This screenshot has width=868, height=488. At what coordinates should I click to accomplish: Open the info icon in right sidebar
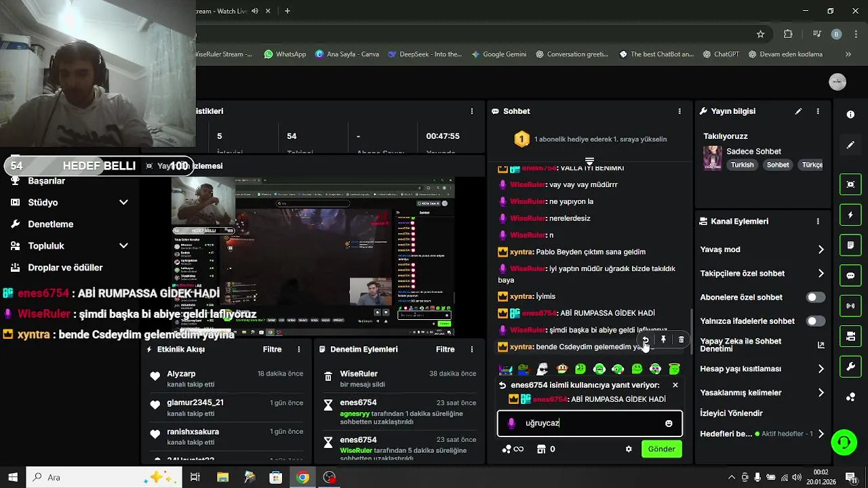click(850, 115)
